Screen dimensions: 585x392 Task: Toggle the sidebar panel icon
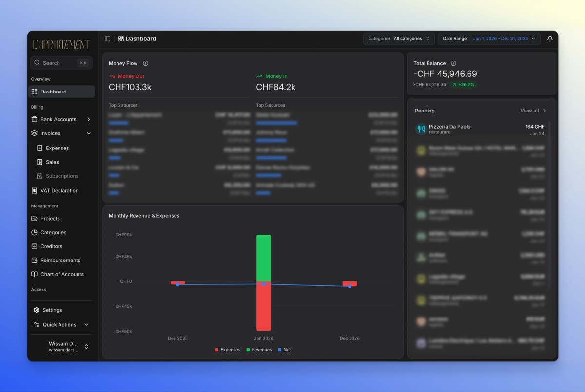click(107, 39)
